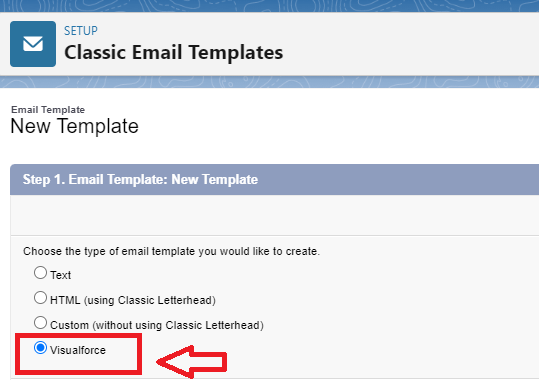
Task: Click the "Custom (without using Classic Letterhead)" label
Action: click(157, 325)
